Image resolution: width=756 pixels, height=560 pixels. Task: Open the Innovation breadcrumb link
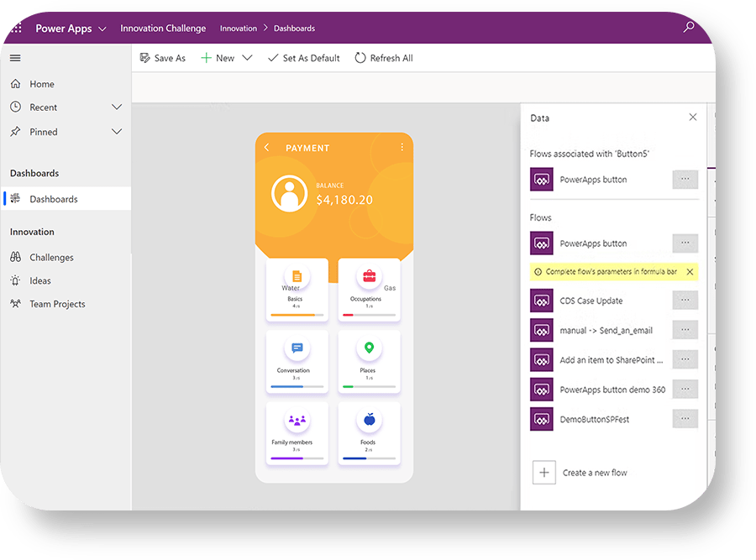click(239, 28)
